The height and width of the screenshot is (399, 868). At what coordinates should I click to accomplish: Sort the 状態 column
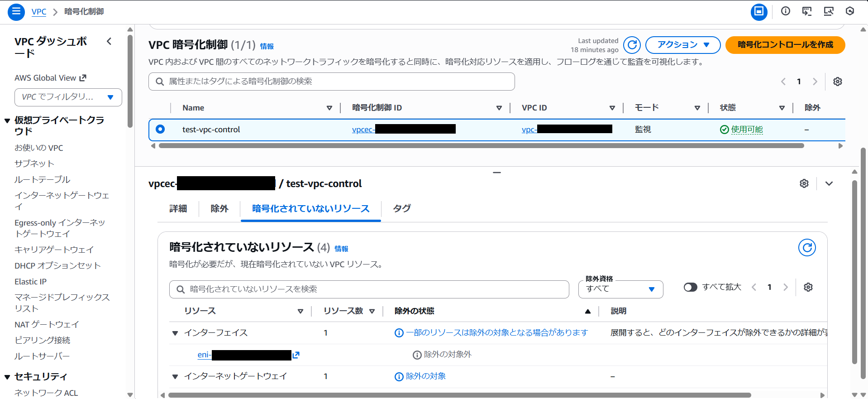pos(782,108)
